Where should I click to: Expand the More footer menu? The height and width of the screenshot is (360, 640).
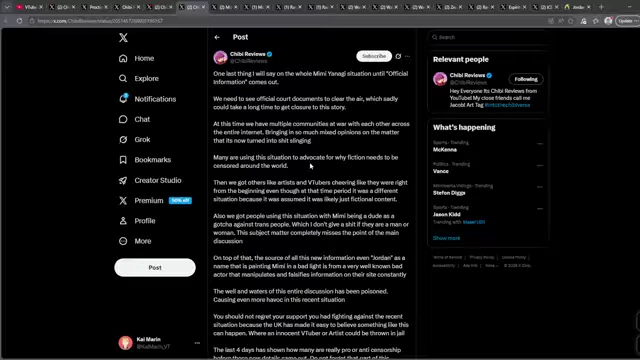(x=491, y=266)
